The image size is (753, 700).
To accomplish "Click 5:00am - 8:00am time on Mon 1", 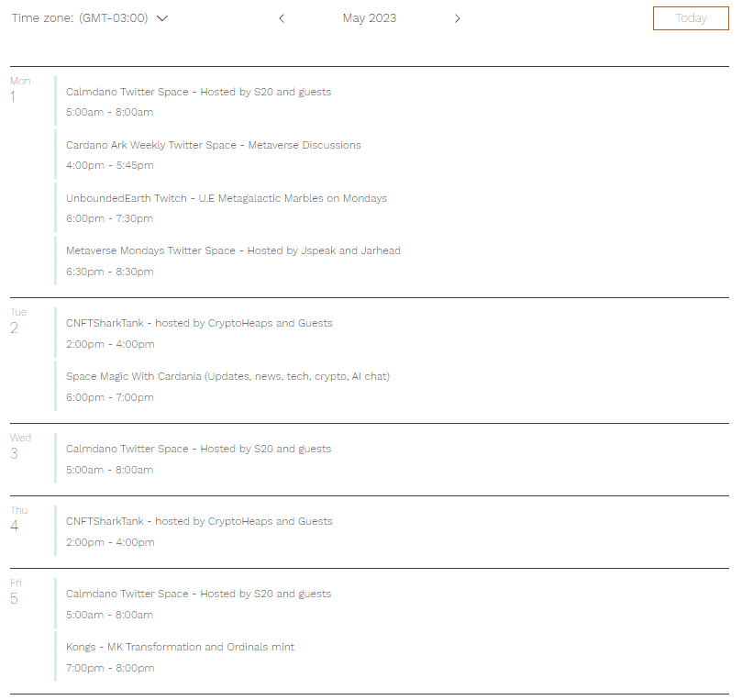I will tap(109, 113).
